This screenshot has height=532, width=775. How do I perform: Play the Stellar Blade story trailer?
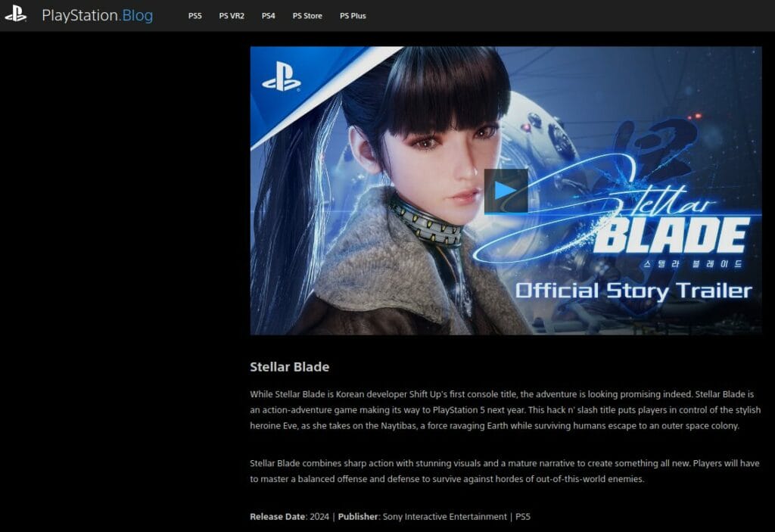click(x=506, y=191)
